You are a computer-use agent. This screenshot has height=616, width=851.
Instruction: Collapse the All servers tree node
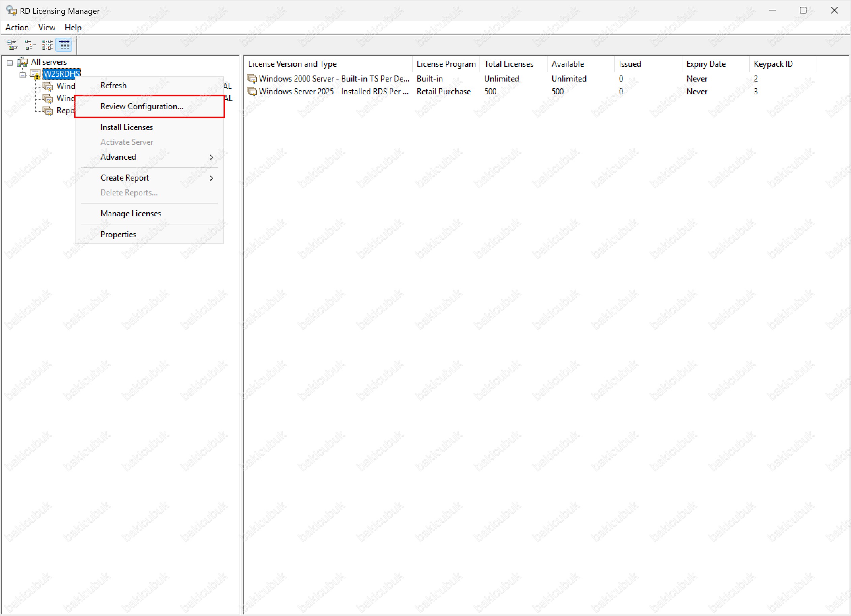10,63
